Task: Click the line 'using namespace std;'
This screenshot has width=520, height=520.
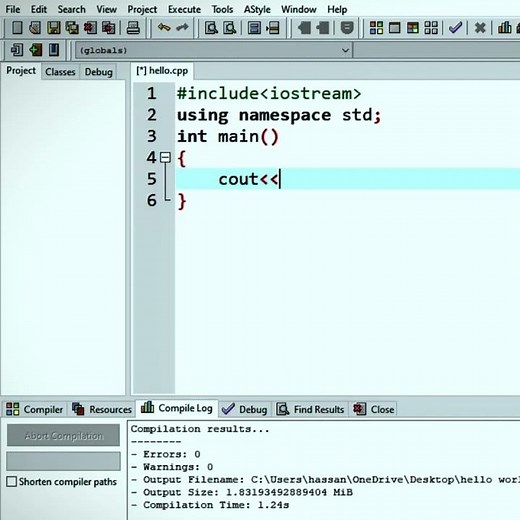Action: pos(279,115)
